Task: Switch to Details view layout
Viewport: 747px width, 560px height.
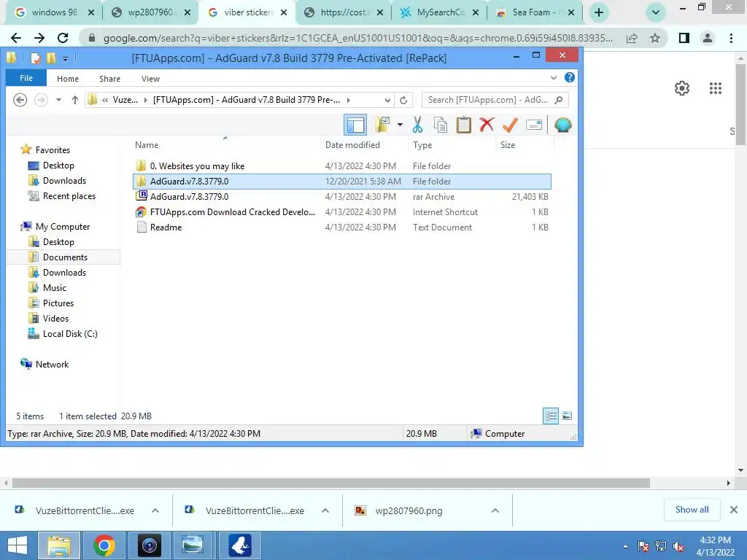Action: [551, 416]
